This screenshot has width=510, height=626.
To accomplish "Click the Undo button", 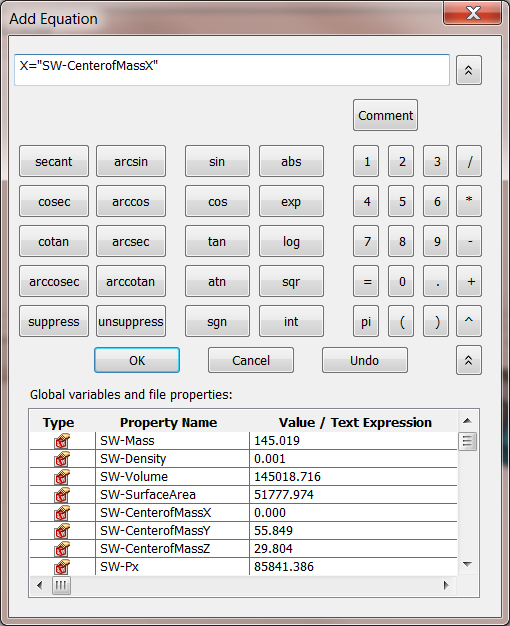I will [x=365, y=360].
